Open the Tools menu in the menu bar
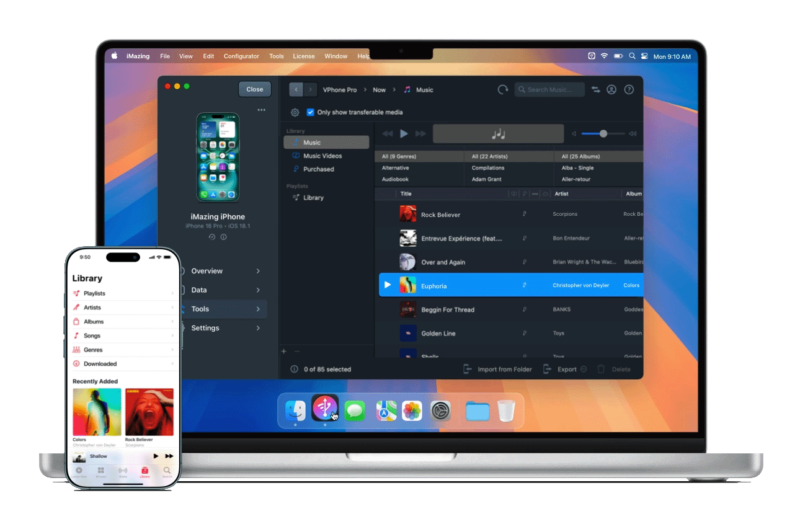Image resolution: width=795 pixels, height=532 pixels. click(277, 56)
